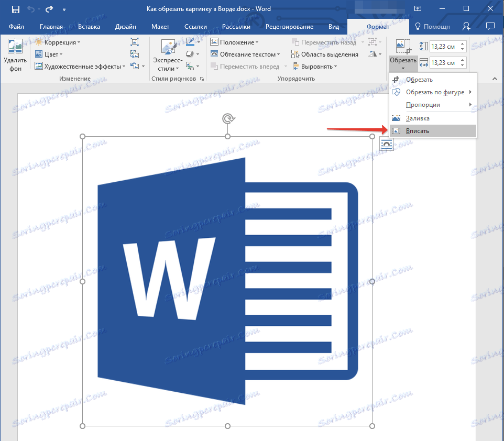The height and width of the screenshot is (441, 504).
Task: Open the Коррекция dropdown
Action: (x=58, y=42)
